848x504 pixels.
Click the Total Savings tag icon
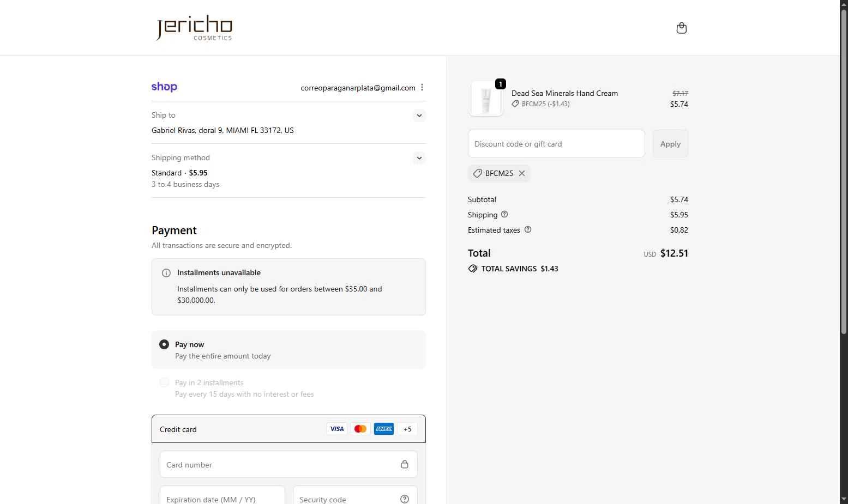click(473, 269)
